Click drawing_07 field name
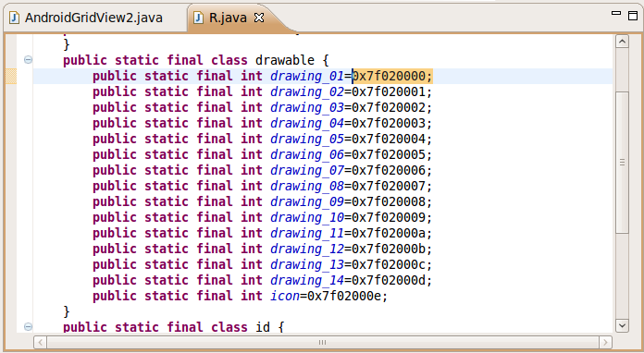 [307, 170]
